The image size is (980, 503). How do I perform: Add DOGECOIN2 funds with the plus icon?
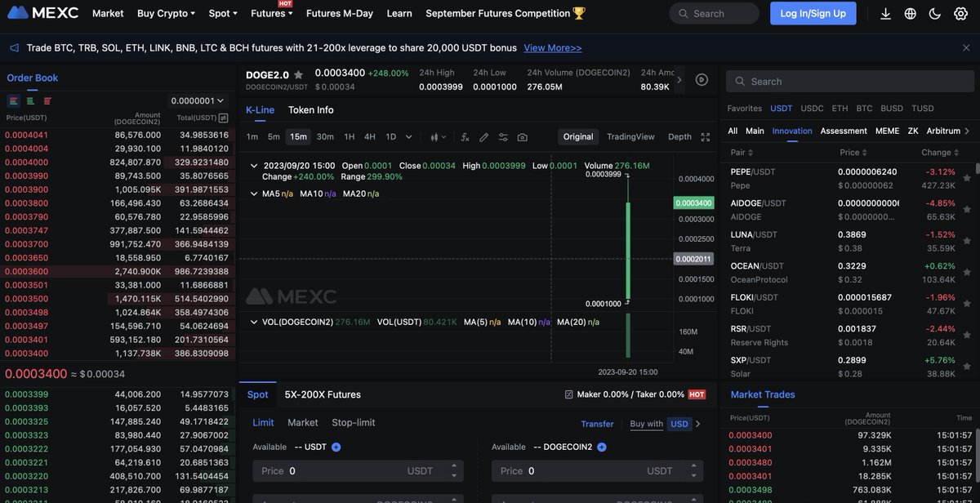point(602,447)
